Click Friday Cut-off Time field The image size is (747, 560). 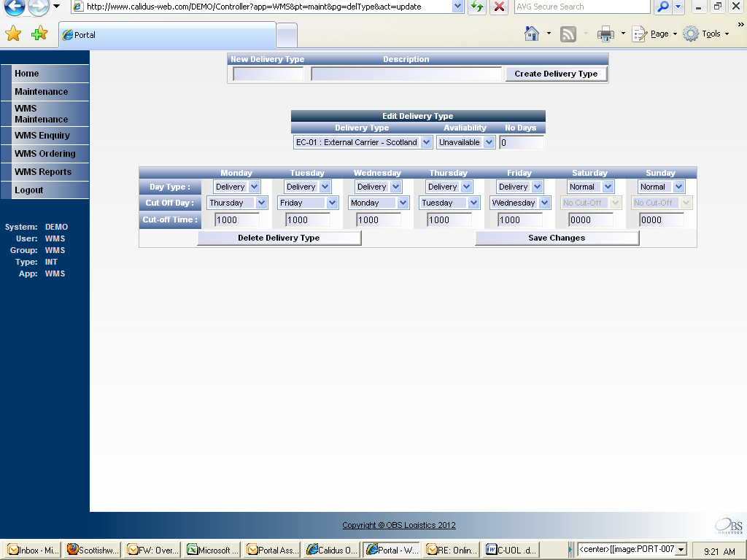coord(520,220)
